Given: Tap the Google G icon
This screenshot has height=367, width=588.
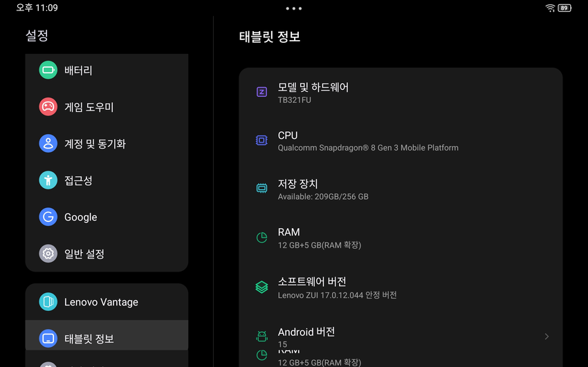Looking at the screenshot, I should 48,217.
